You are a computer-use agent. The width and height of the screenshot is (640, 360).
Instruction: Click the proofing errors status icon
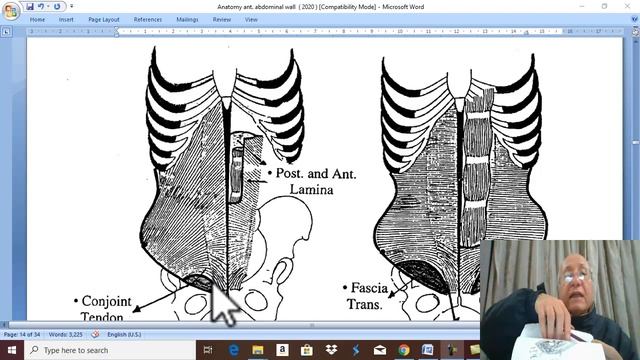(x=95, y=334)
